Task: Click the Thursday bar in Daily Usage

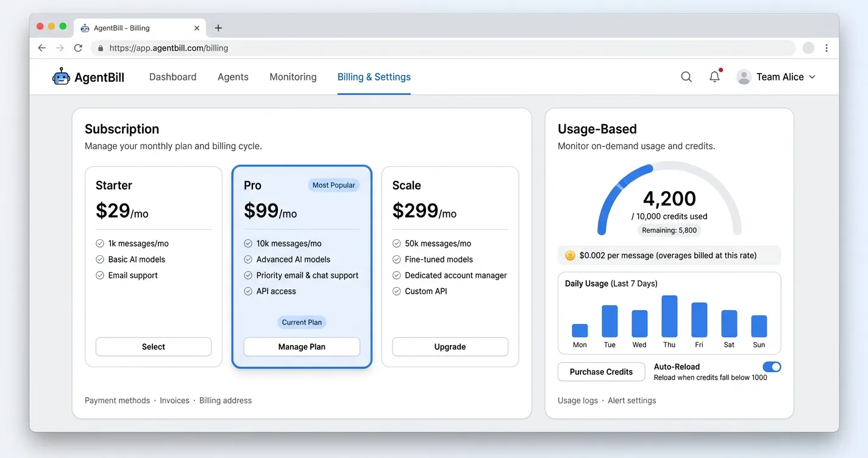Action: [669, 316]
